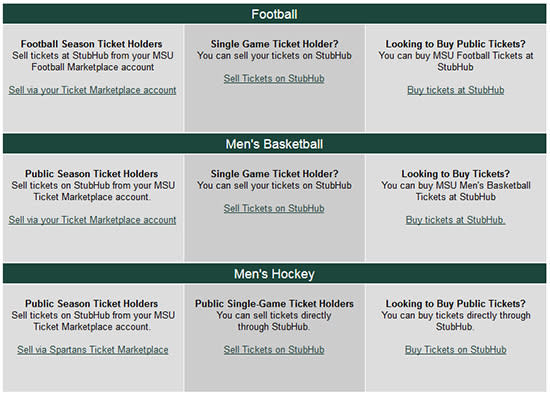Click 'Sell via Spartans Ticket Marketplace' link

point(93,350)
